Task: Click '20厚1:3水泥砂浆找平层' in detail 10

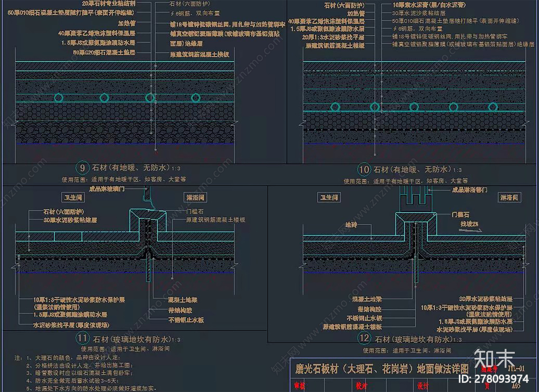Action: (333, 37)
